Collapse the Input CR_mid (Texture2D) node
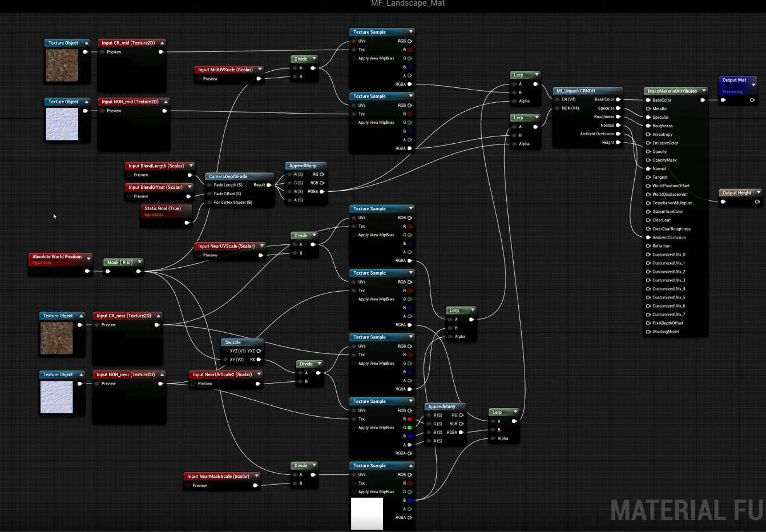766x532 pixels. [x=162, y=43]
